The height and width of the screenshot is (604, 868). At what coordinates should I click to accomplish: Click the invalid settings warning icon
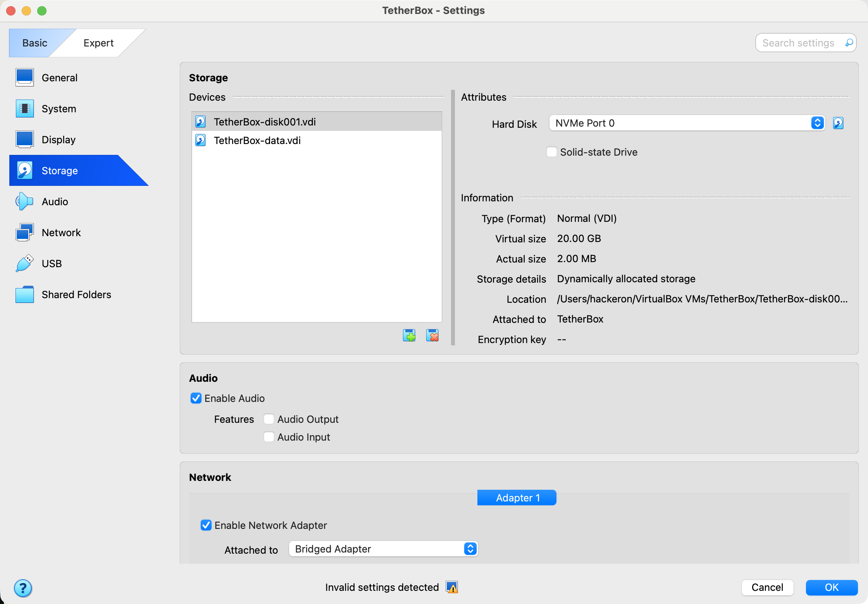pyautogui.click(x=452, y=587)
